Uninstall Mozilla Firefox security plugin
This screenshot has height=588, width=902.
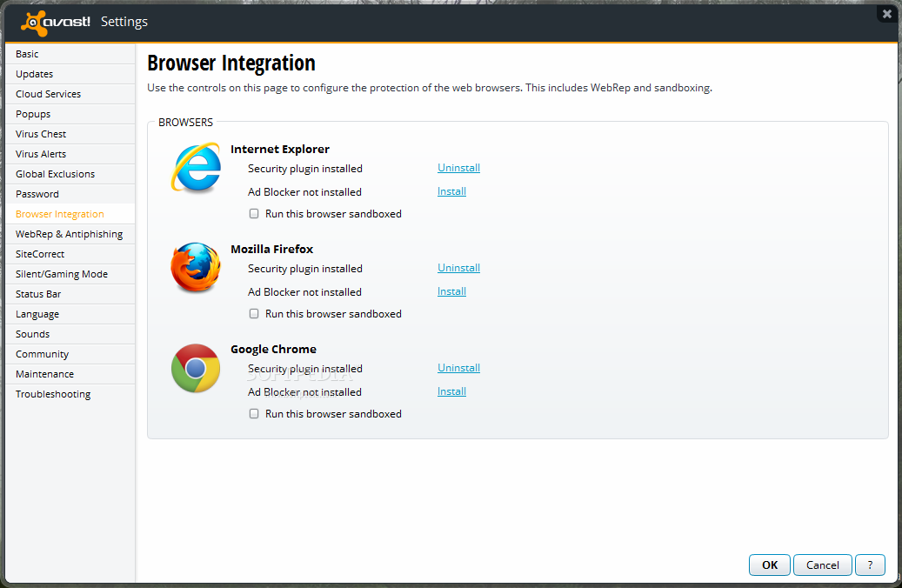(458, 268)
